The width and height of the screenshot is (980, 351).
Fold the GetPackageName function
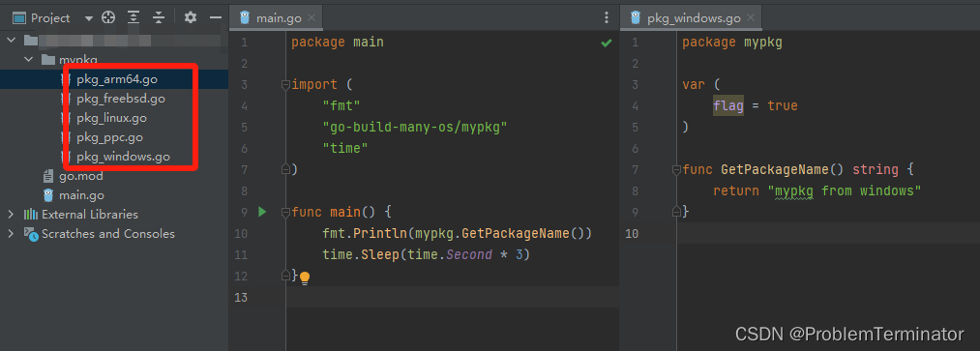[675, 169]
